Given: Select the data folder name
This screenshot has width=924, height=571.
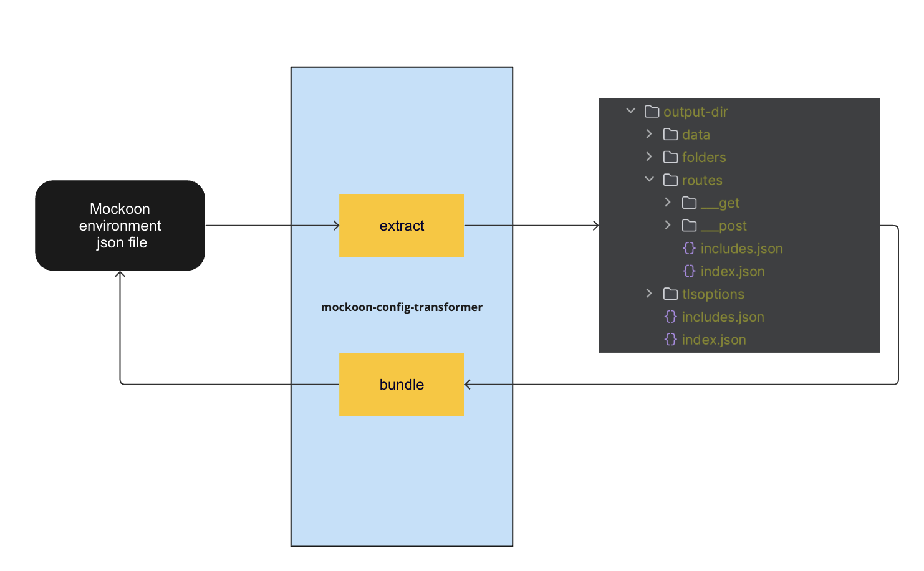Looking at the screenshot, I should click(696, 135).
